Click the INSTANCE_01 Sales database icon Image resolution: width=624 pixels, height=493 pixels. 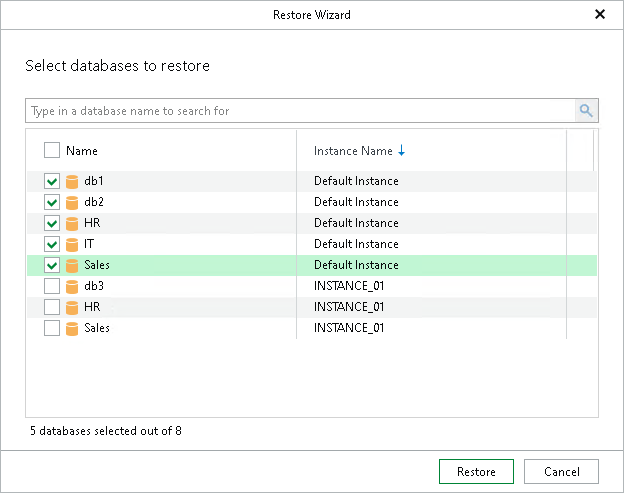click(x=72, y=328)
